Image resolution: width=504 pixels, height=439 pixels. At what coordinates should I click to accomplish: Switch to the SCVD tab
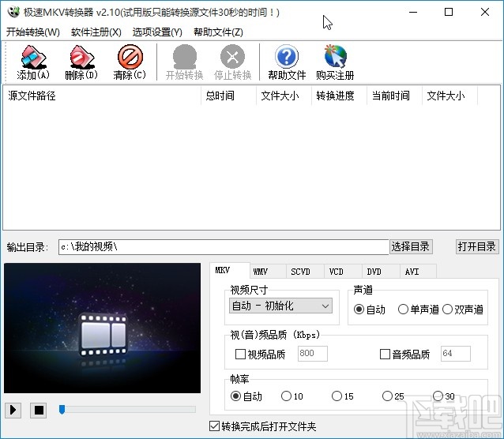[x=305, y=272]
